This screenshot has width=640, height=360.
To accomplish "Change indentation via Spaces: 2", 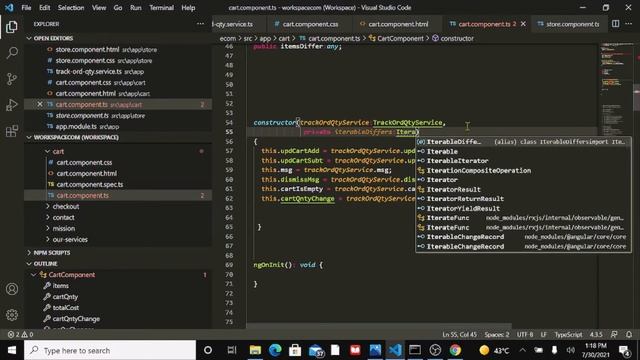I will coord(497,334).
